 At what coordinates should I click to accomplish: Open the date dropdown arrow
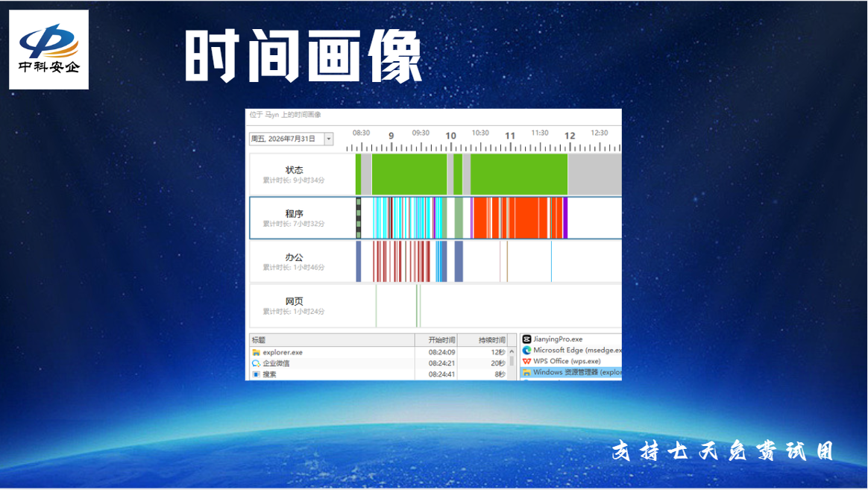pyautogui.click(x=329, y=139)
